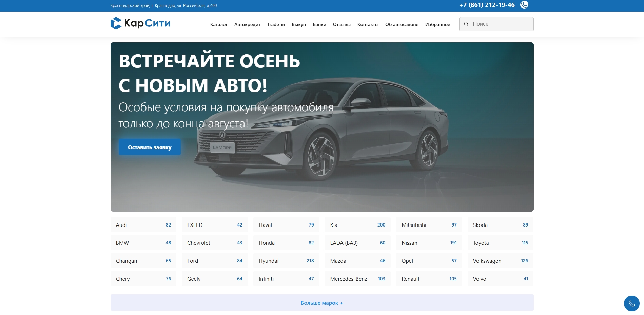Click the Оставить заявку button
644x315 pixels.
pos(149,147)
